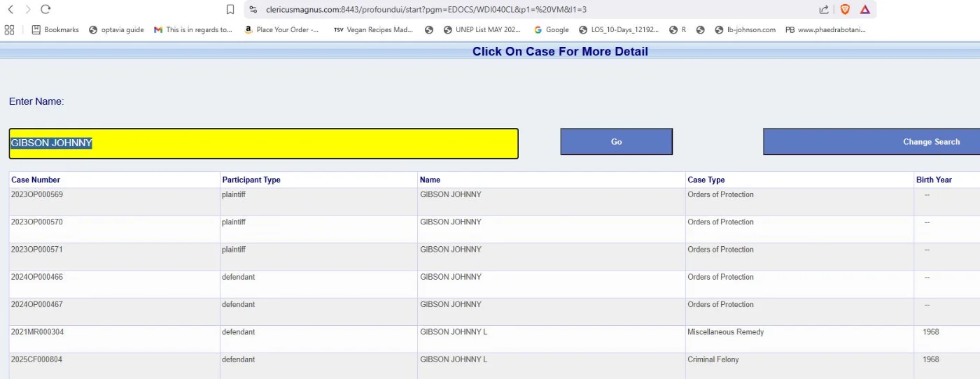Click the browser back arrow

(10, 9)
